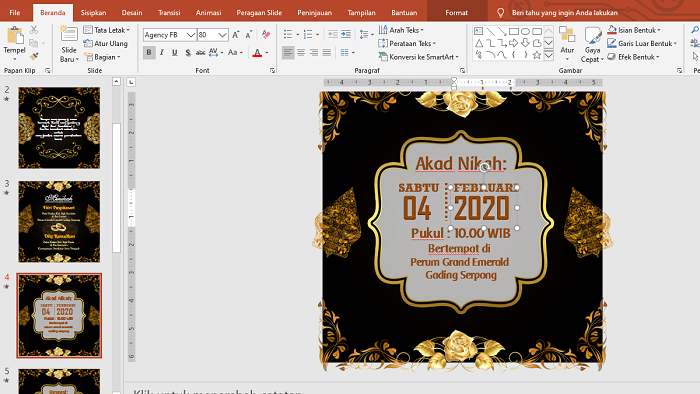Toggle Bold formatting

(x=149, y=53)
